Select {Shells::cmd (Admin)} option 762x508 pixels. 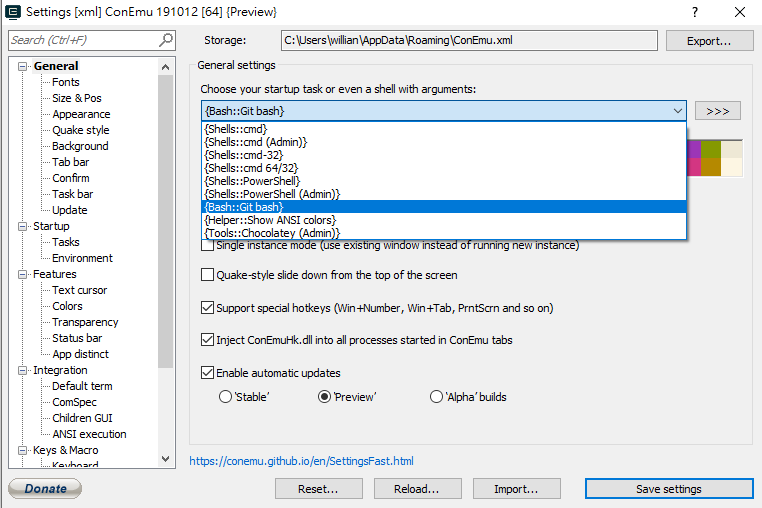(444, 142)
